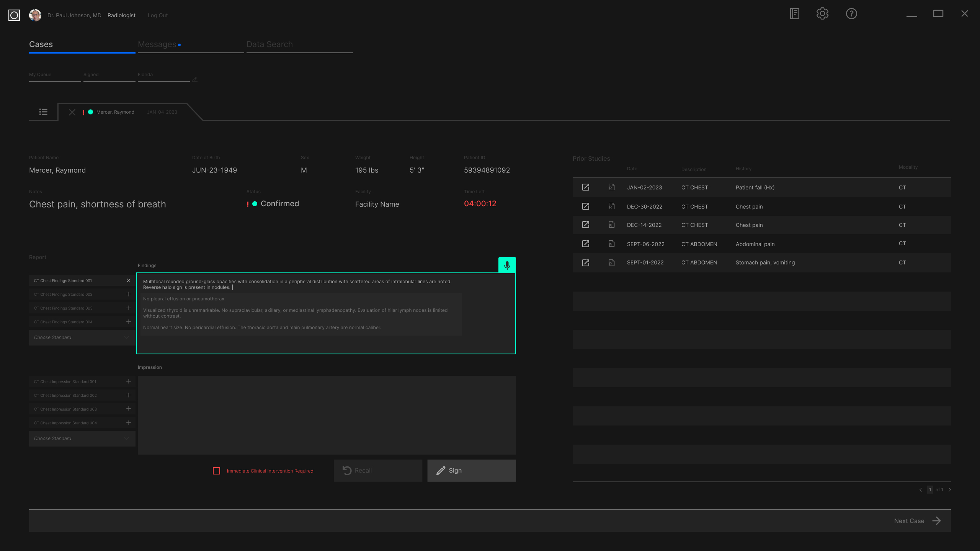Select the Data Search tab
This screenshot has width=980, height=551.
tap(269, 44)
